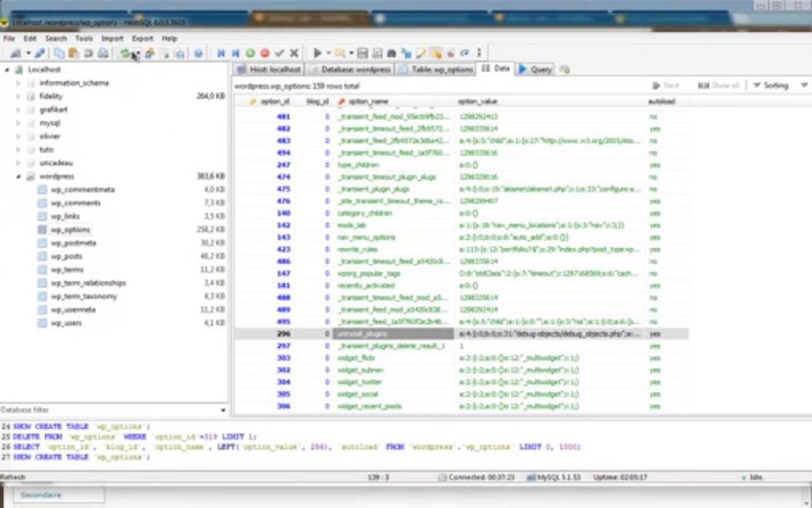
Task: Click the new query tab icon after Query
Action: [x=565, y=69]
